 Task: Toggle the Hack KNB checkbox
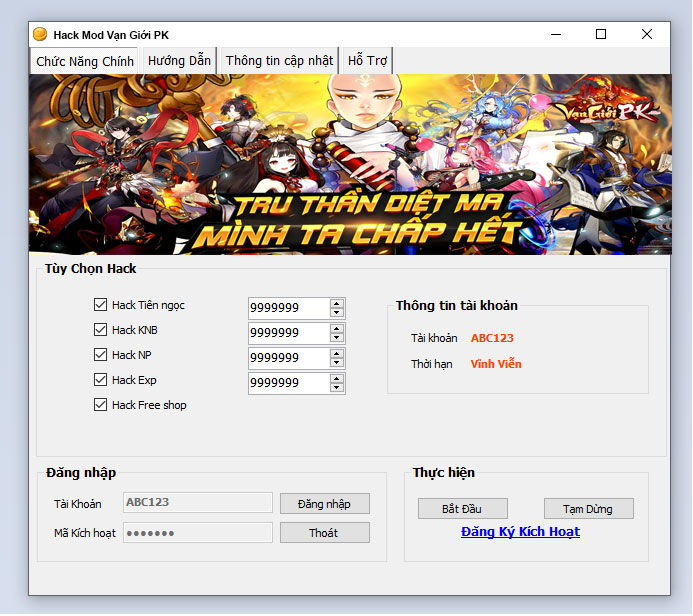tap(100, 330)
